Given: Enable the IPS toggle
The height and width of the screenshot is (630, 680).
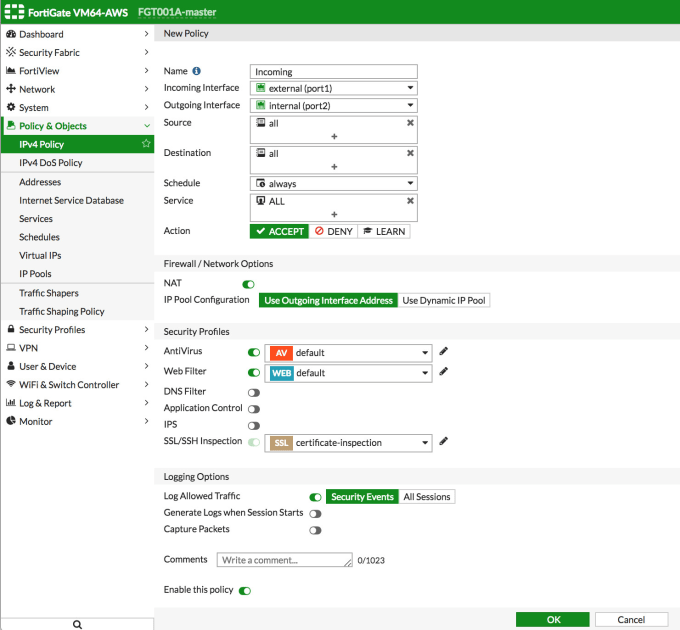Looking at the screenshot, I should coord(254,426).
